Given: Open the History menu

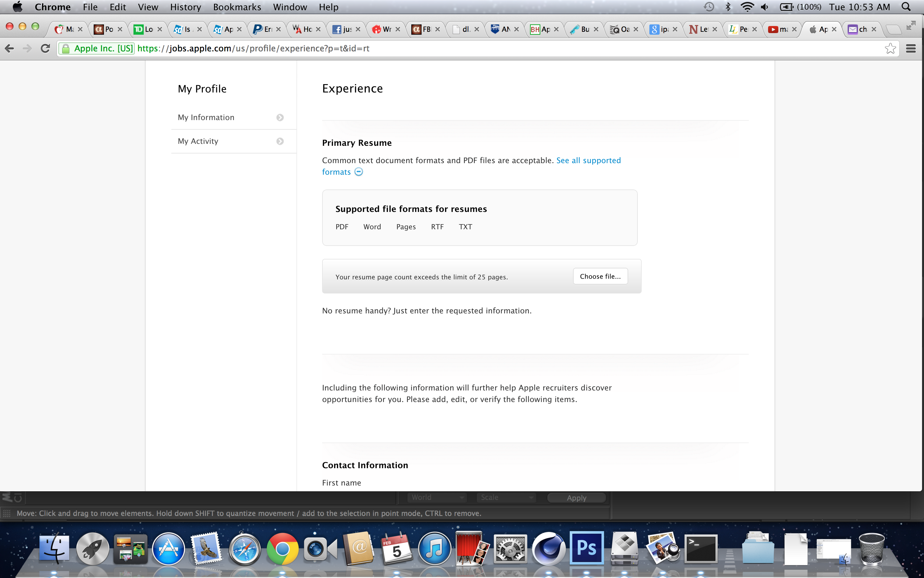Looking at the screenshot, I should (185, 7).
